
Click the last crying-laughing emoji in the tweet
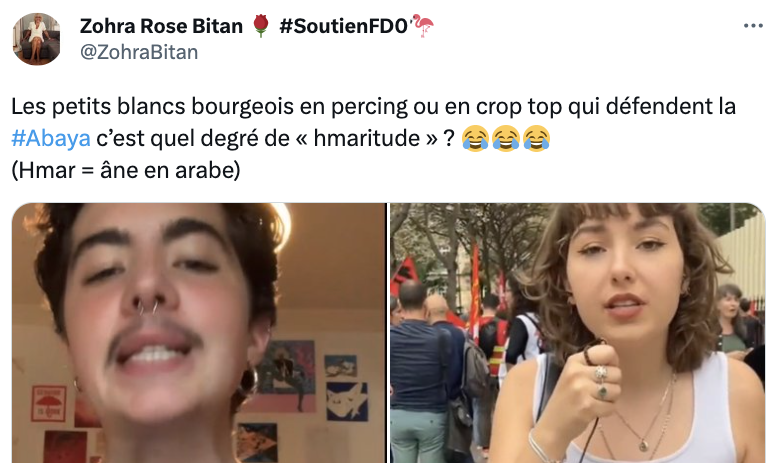[537, 138]
